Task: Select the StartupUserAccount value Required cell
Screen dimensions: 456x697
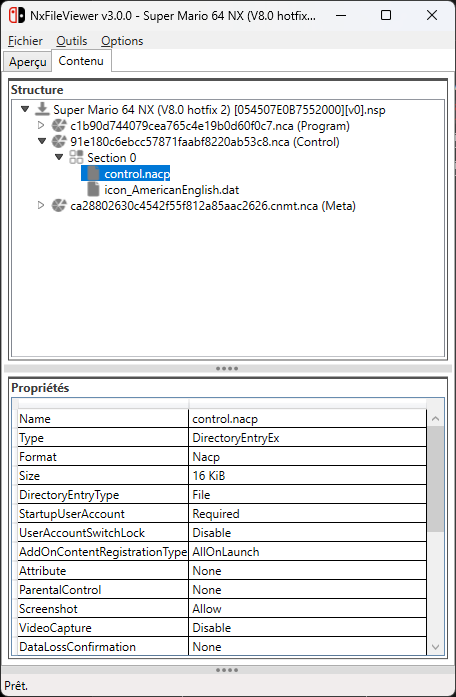Action: (308, 514)
